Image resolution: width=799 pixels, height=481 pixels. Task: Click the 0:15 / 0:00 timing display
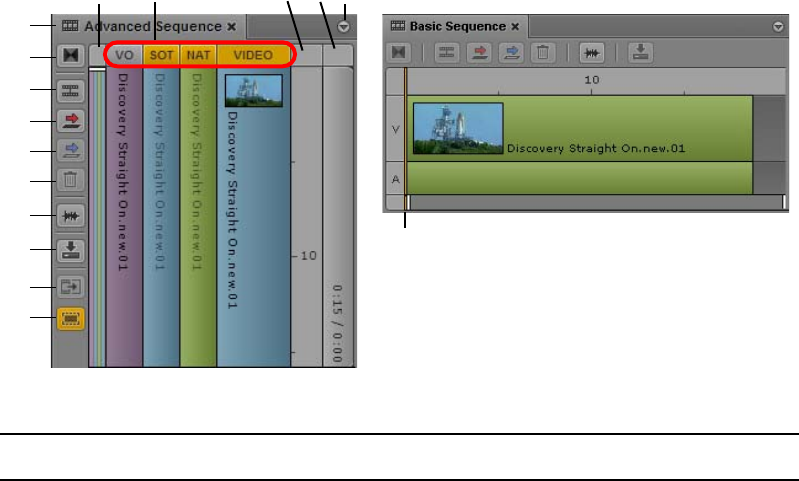pyautogui.click(x=337, y=324)
